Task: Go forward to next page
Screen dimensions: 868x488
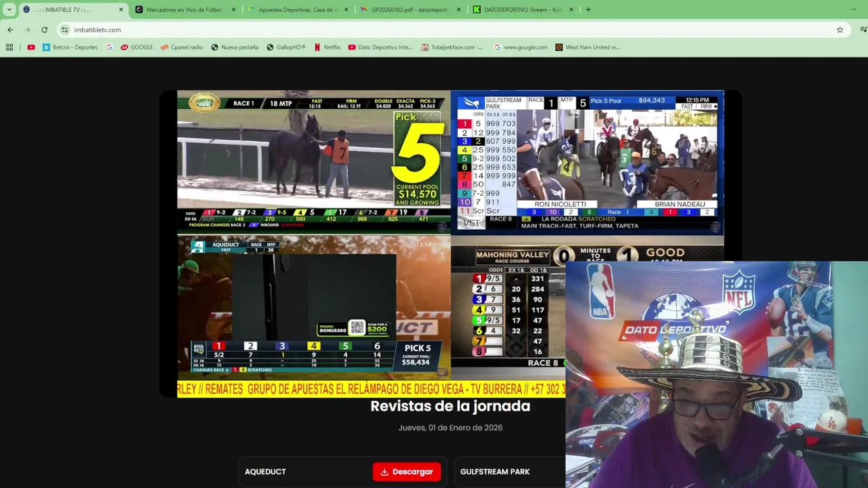Action: click(x=27, y=30)
